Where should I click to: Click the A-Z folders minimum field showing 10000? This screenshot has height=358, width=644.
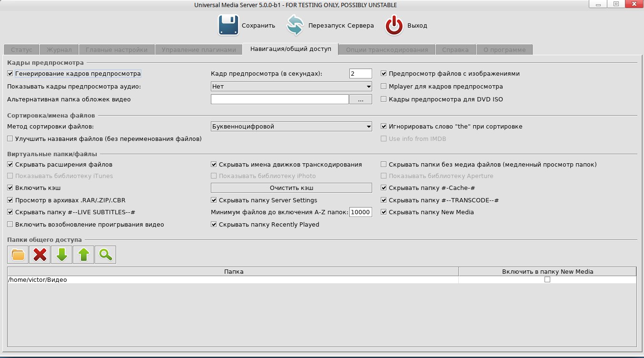pos(361,212)
